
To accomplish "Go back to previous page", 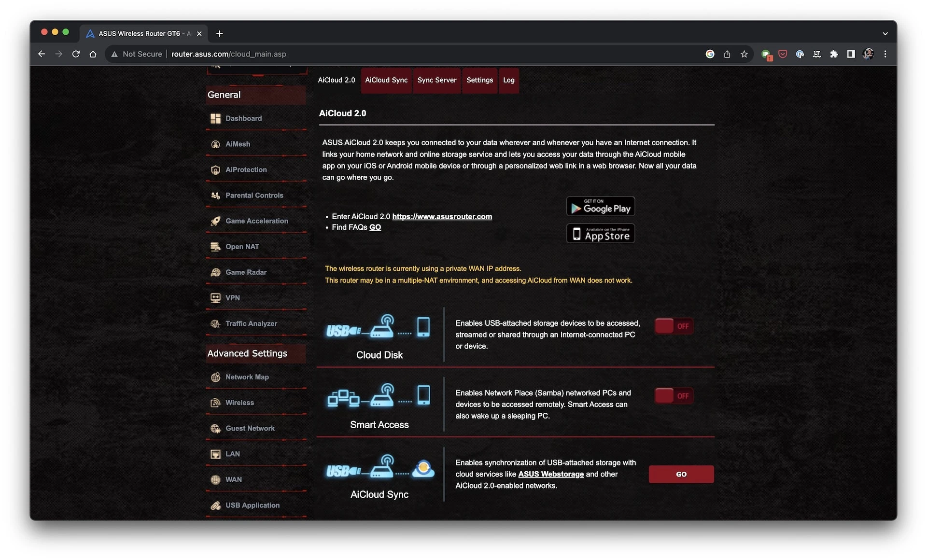I will coord(42,54).
